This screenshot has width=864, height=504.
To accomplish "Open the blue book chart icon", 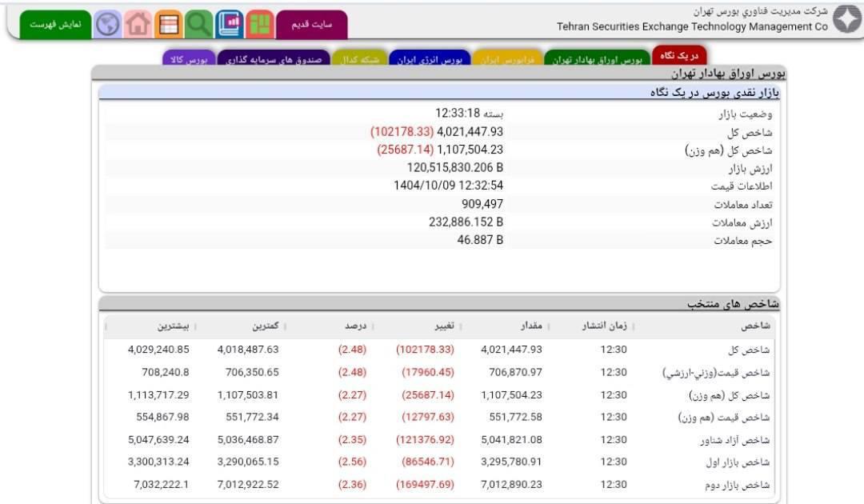I will click(230, 23).
